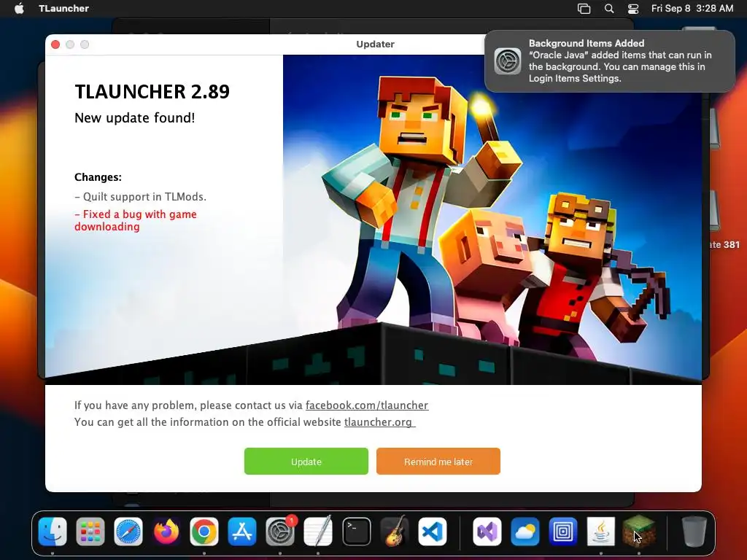Open Finder from the dock
Viewport: 747px width, 560px height.
click(x=53, y=532)
